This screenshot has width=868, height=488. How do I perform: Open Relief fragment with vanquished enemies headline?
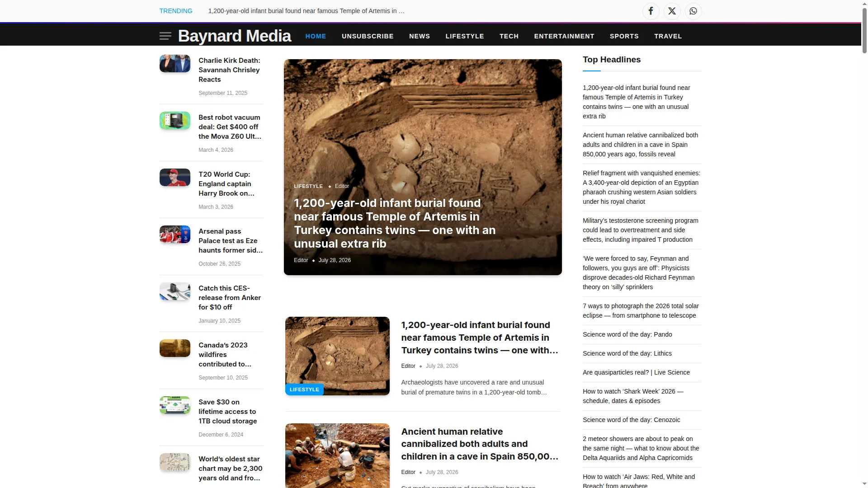coord(642,188)
